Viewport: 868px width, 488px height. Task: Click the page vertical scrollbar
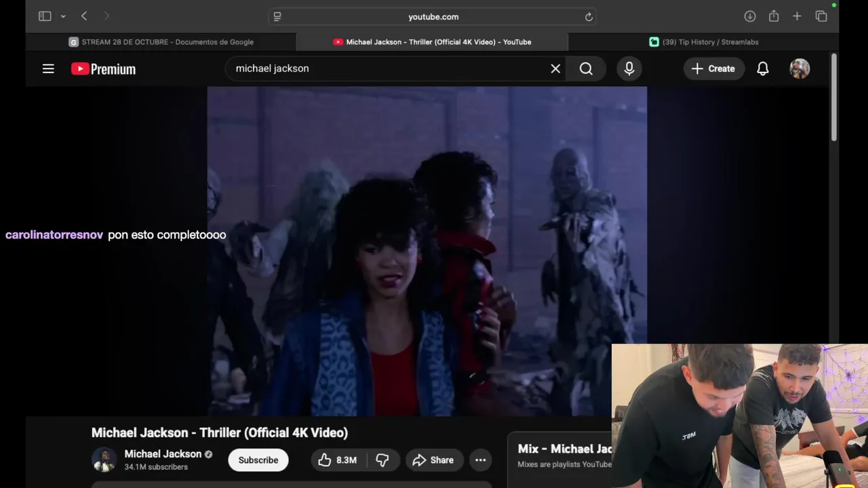[x=834, y=98]
